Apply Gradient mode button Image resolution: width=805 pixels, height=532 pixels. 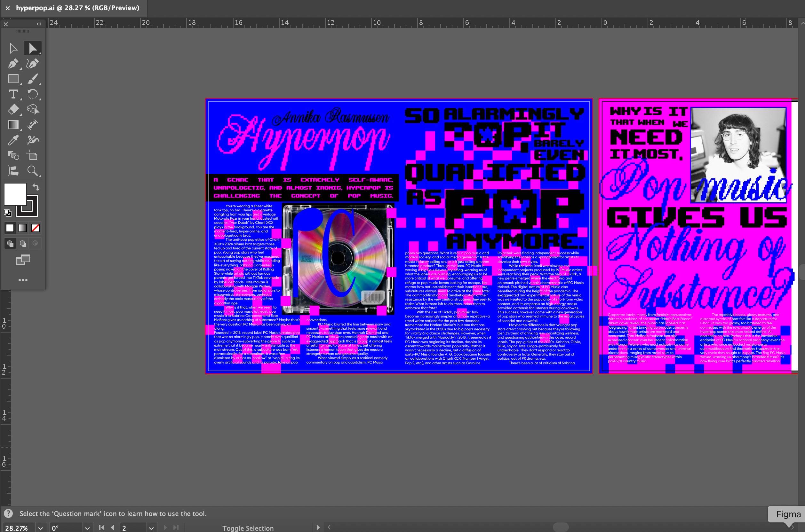pyautogui.click(x=23, y=228)
